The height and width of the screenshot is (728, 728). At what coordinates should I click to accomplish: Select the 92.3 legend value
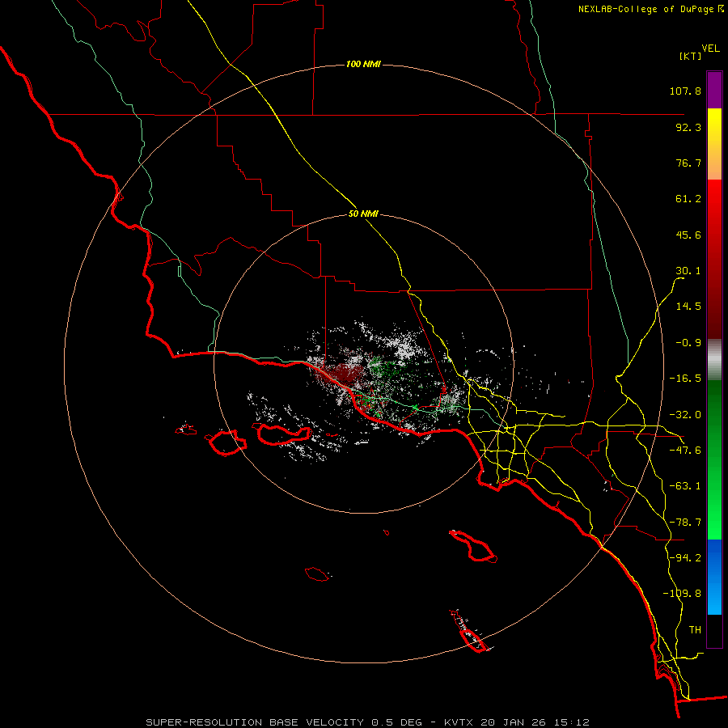coord(688,127)
